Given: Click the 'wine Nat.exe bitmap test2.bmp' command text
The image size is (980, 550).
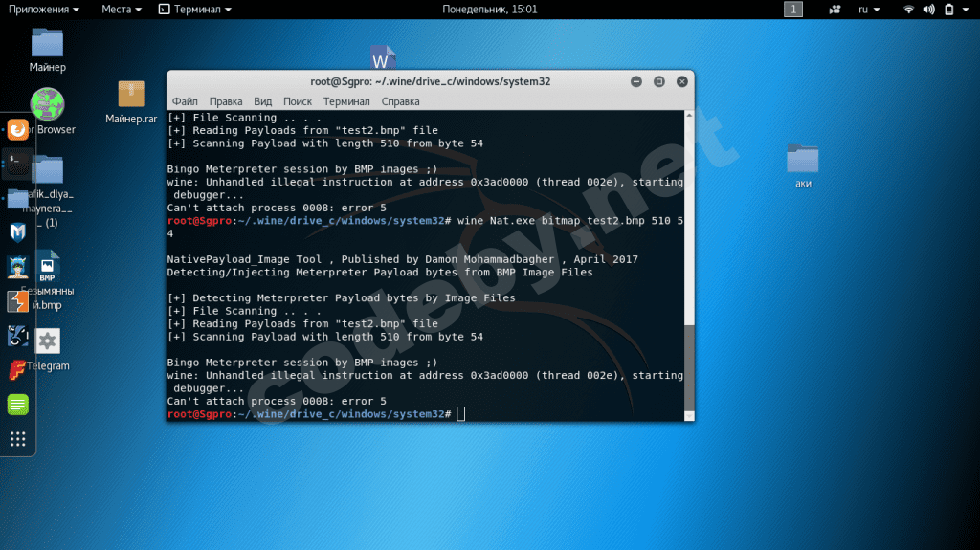Looking at the screenshot, I should pyautogui.click(x=550, y=221).
